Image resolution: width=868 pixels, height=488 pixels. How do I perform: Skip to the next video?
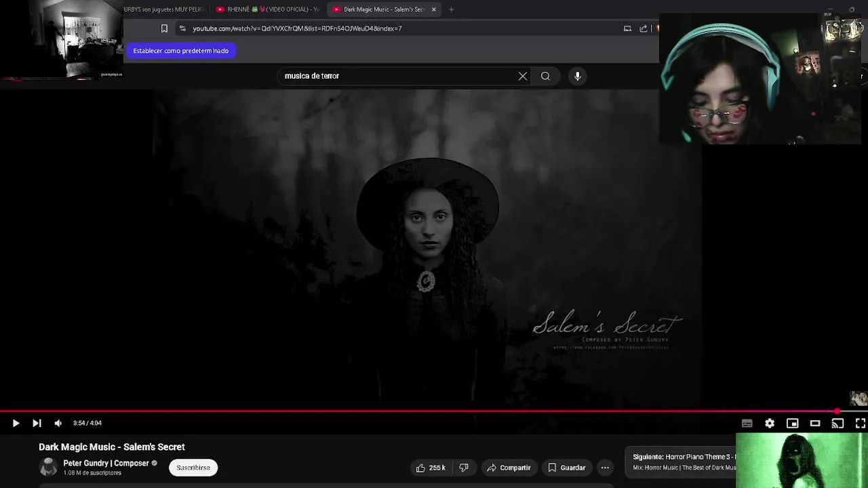(37, 423)
